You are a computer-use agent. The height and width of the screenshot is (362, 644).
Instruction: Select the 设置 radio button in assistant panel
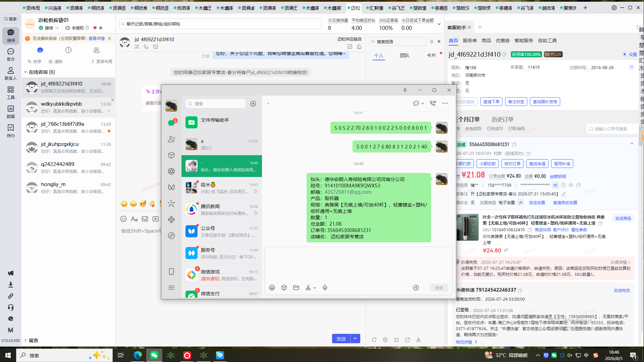pyautogui.click(x=624, y=54)
